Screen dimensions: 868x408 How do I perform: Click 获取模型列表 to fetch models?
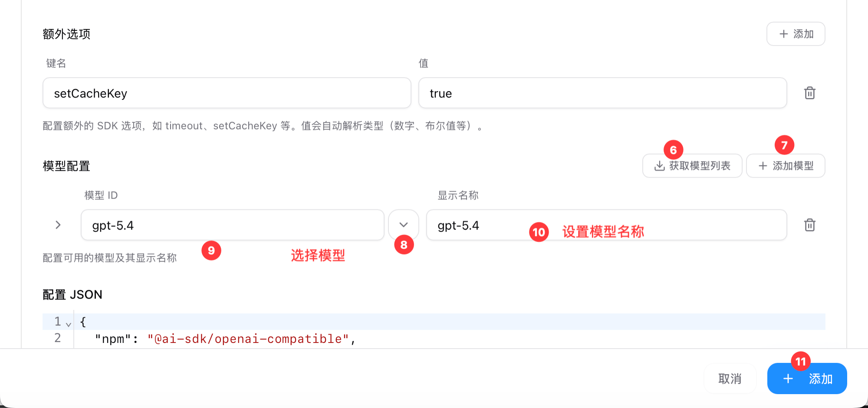point(692,166)
